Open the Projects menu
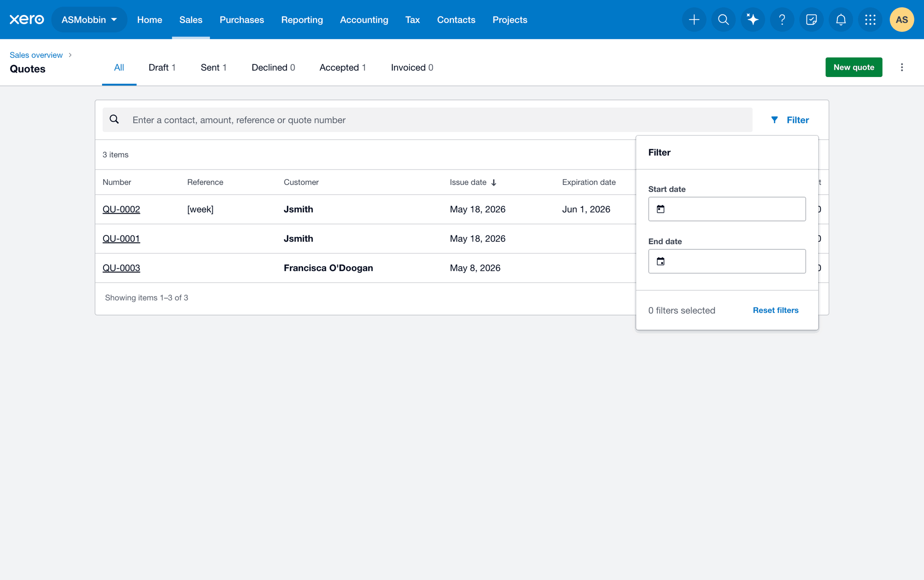Viewport: 924px width, 580px height. coord(510,20)
